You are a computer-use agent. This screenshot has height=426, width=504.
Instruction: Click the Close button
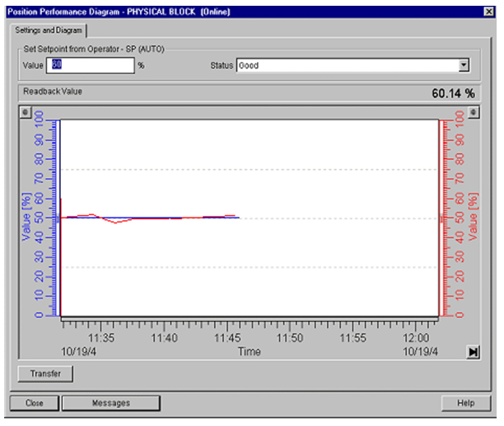[35, 403]
